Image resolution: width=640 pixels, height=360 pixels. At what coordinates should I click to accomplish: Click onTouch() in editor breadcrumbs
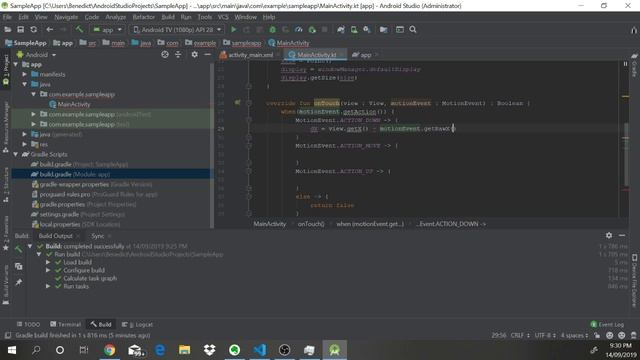point(311,224)
